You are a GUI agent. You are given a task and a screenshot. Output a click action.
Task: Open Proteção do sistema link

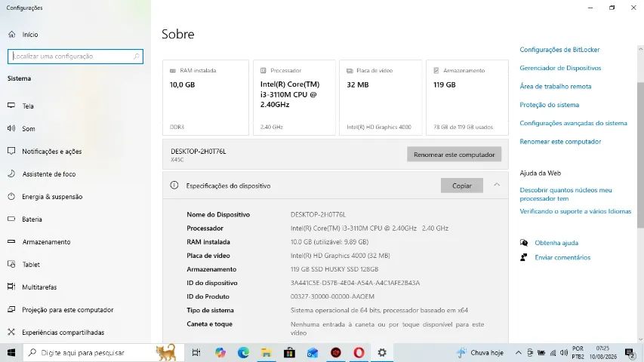point(549,105)
